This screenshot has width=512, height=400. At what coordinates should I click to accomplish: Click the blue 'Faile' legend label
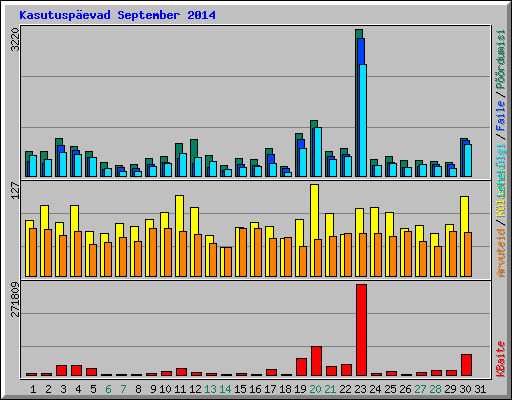pos(501,116)
